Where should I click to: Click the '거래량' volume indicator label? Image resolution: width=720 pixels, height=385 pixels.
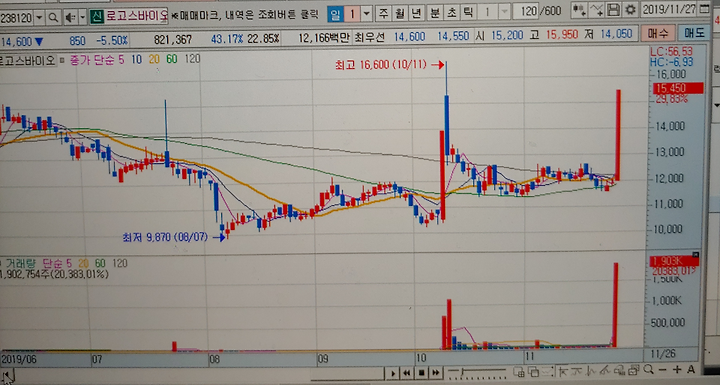(x=20, y=264)
